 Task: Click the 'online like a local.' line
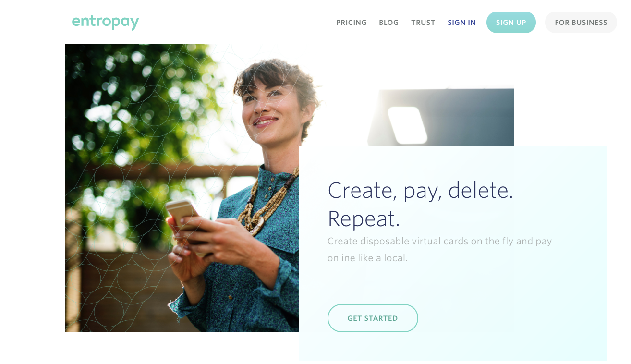point(367,258)
